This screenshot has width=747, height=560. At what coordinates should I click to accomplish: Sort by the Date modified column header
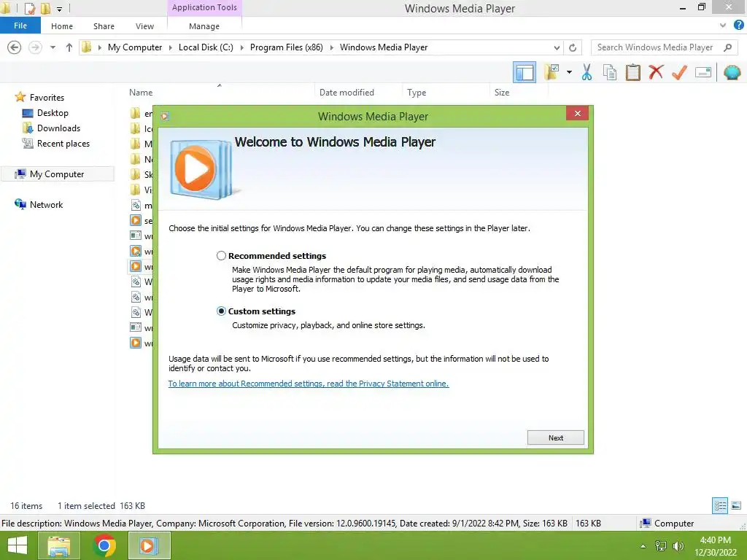click(347, 93)
